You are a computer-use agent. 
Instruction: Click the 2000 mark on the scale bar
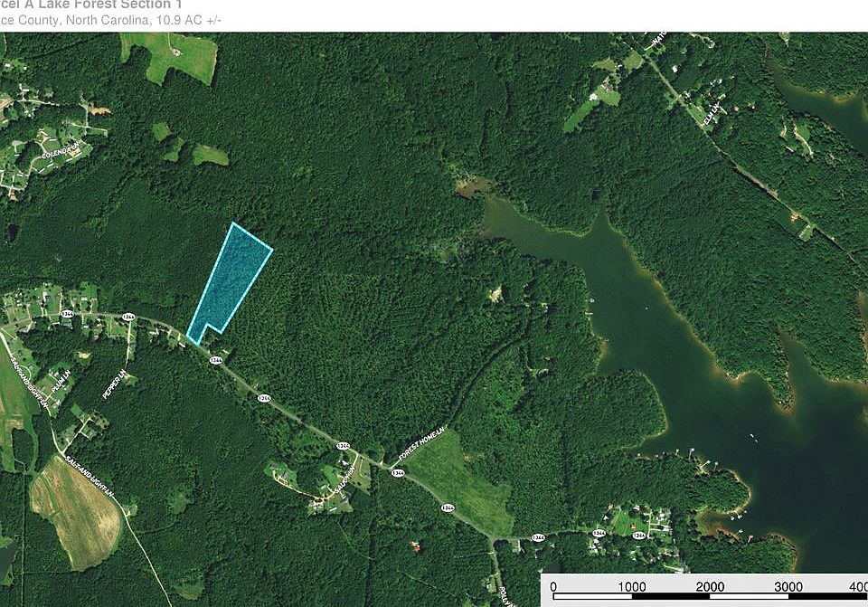point(710,586)
